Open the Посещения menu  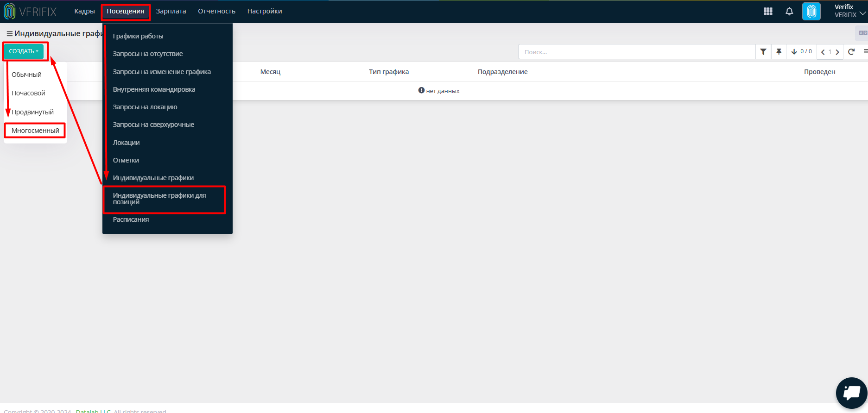pos(126,11)
